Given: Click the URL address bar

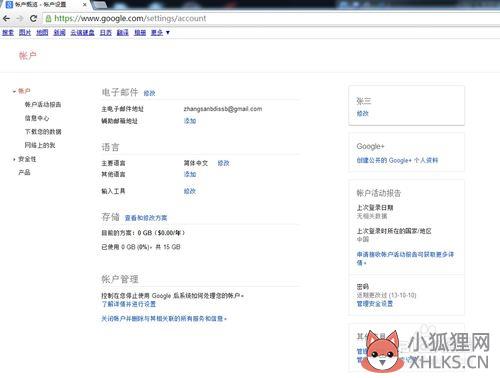Looking at the screenshot, I should pyautogui.click(x=270, y=19).
